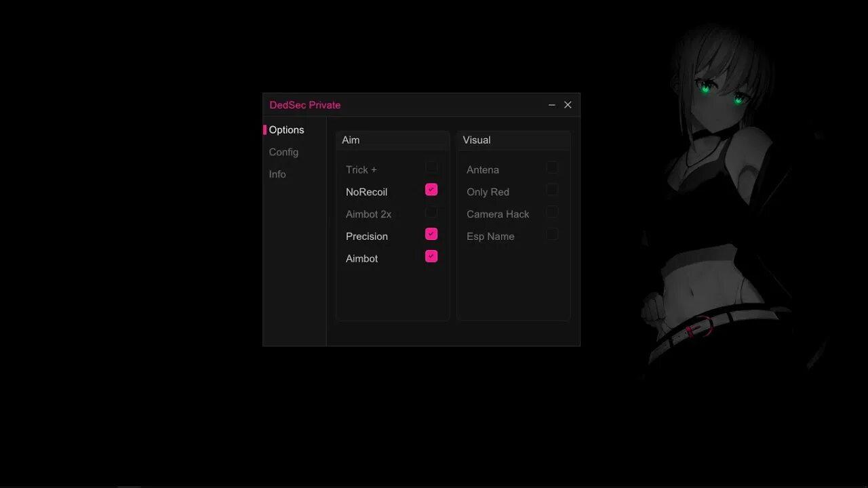Image resolution: width=868 pixels, height=488 pixels.
Task: Select the Options sidebar tab
Action: coord(286,130)
